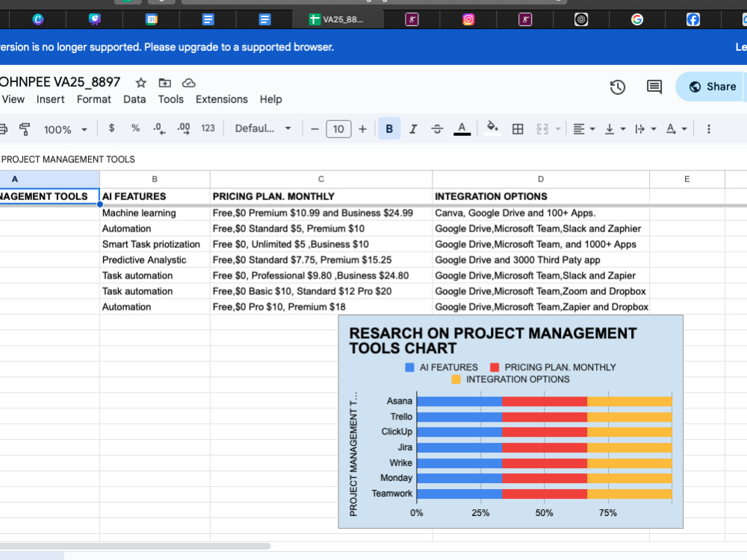Select column C header
Screen dimensions: 747x560
[321, 179]
